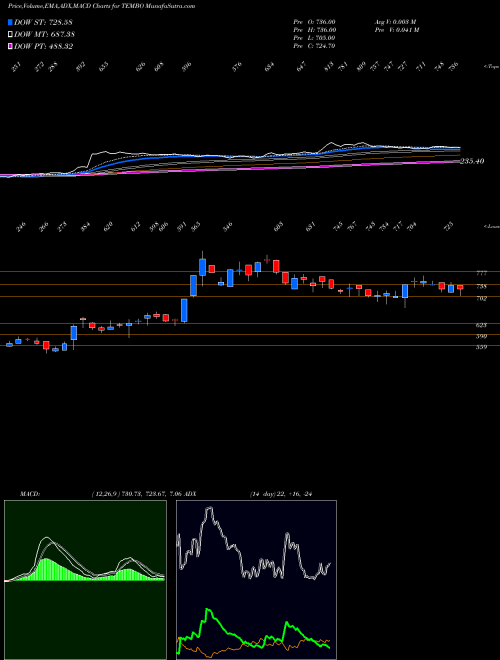The width and height of the screenshot is (500, 660).
Task: Click the 546 lows value label
Action: pyautogui.click(x=228, y=227)
